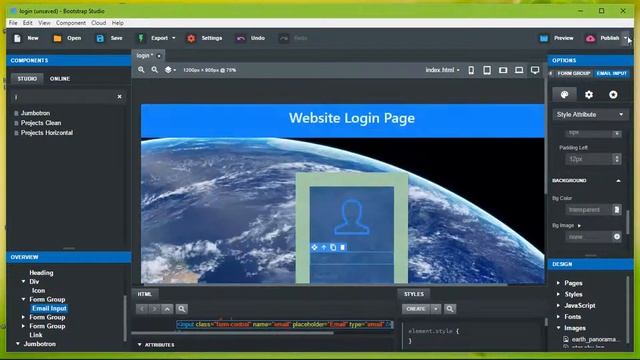The width and height of the screenshot is (640, 360).
Task: Open the index.html page dropdown
Action: click(442, 70)
